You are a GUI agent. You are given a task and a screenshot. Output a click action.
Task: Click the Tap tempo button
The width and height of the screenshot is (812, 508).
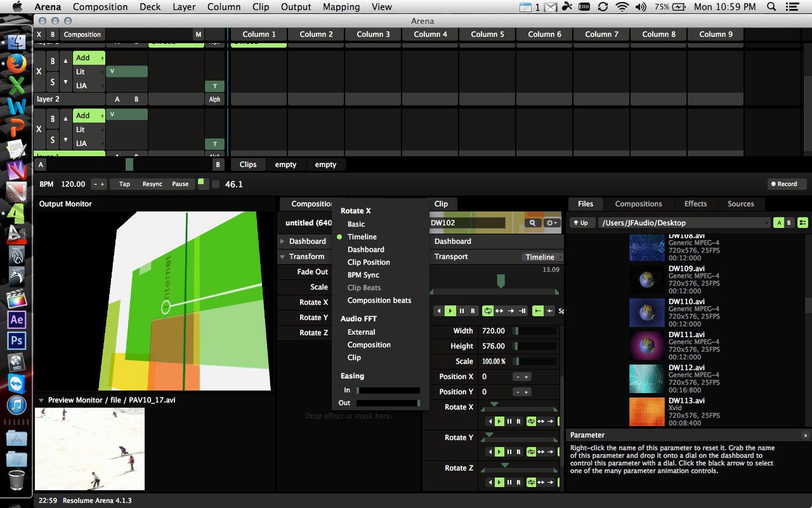124,184
